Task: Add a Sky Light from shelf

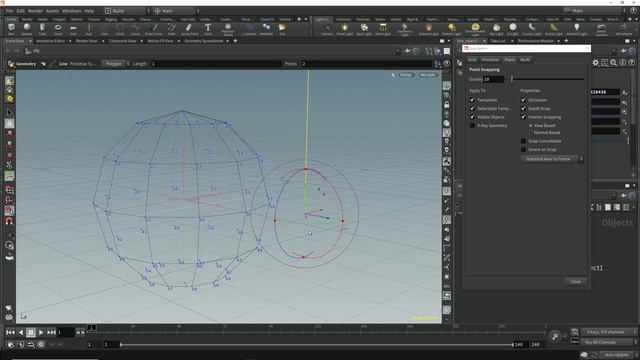Action: 496,29
